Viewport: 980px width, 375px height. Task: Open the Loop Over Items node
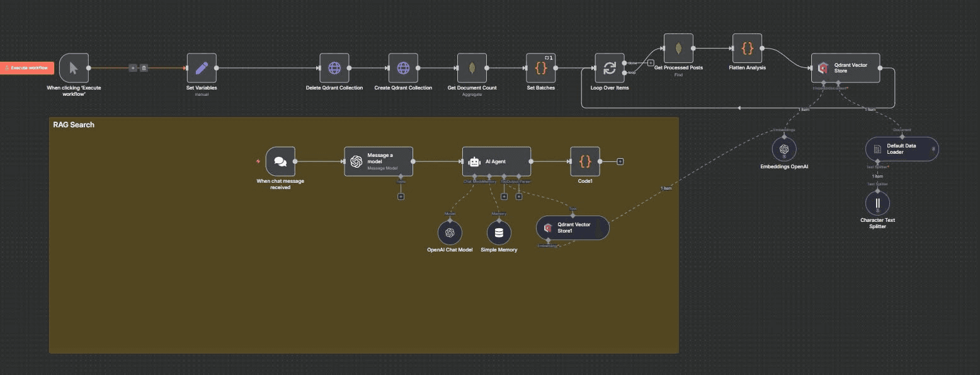coord(610,68)
